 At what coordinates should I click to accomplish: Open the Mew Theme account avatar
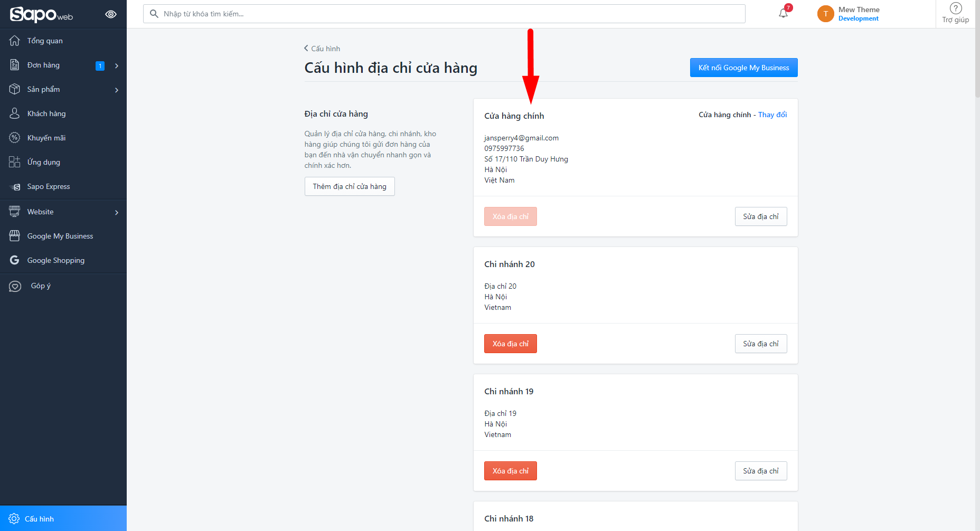coord(825,14)
